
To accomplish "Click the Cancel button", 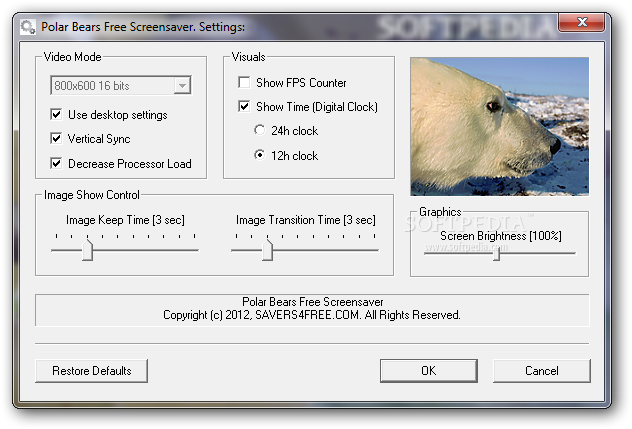I will pos(542,371).
